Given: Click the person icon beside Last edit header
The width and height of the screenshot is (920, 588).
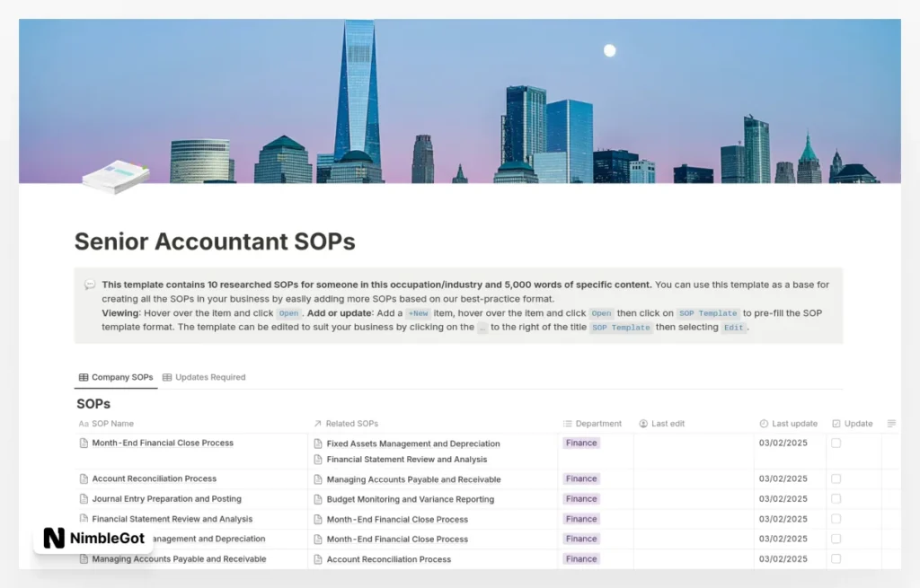Looking at the screenshot, I should pyautogui.click(x=642, y=424).
